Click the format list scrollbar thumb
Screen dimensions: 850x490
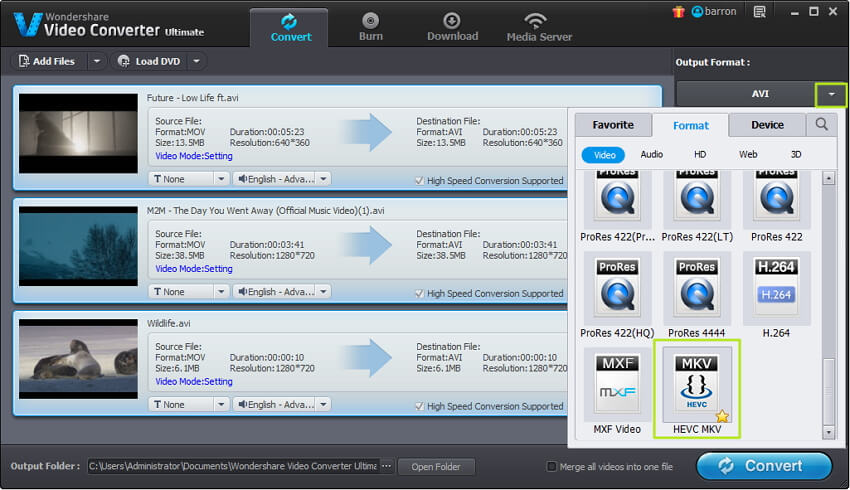pos(828,390)
